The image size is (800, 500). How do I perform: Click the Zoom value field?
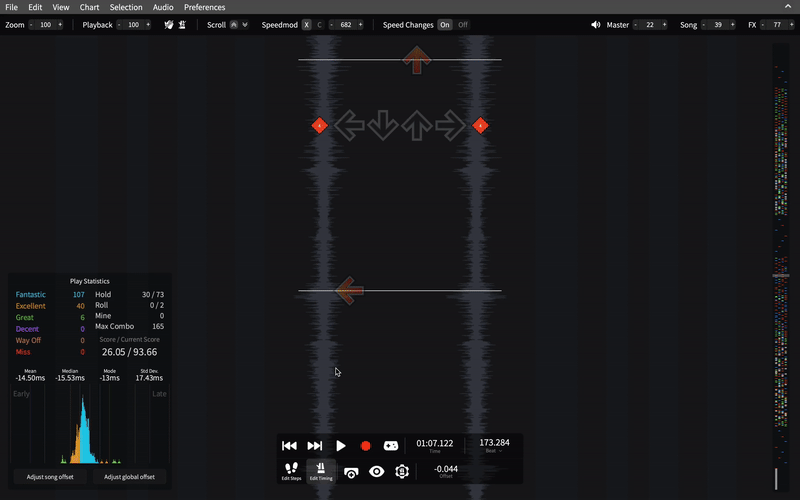click(x=45, y=24)
